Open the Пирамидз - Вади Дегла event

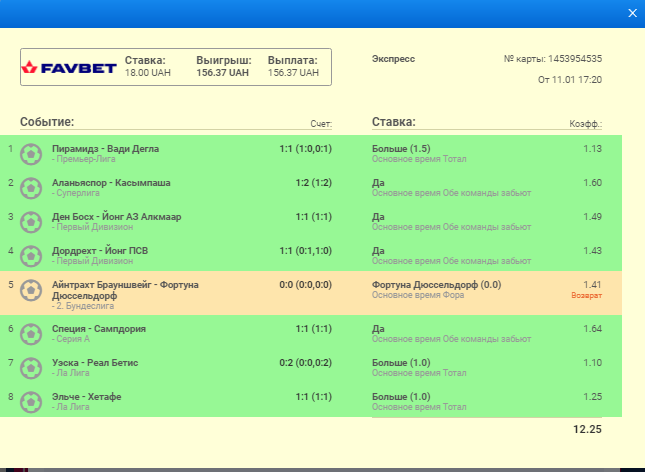[105, 149]
